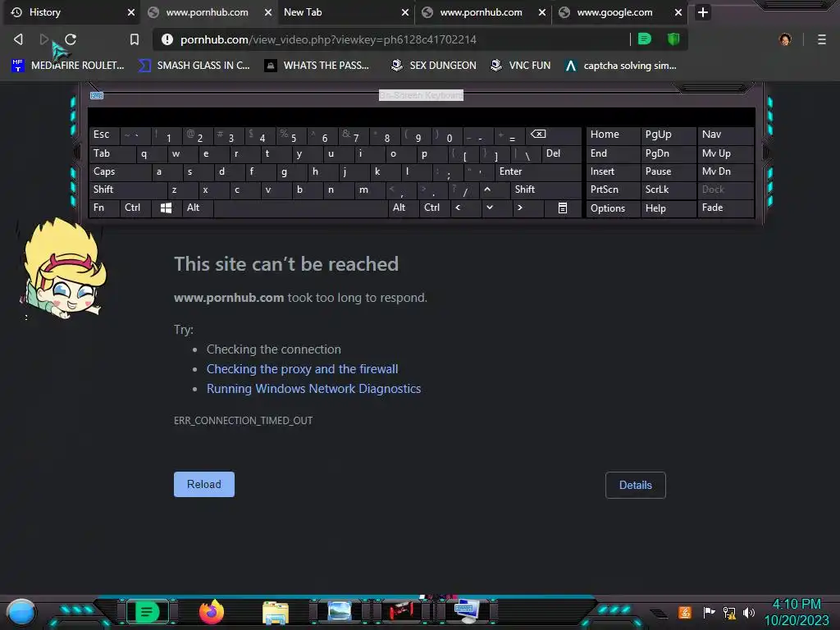Click the PgDn key on the keyboard

coord(669,153)
